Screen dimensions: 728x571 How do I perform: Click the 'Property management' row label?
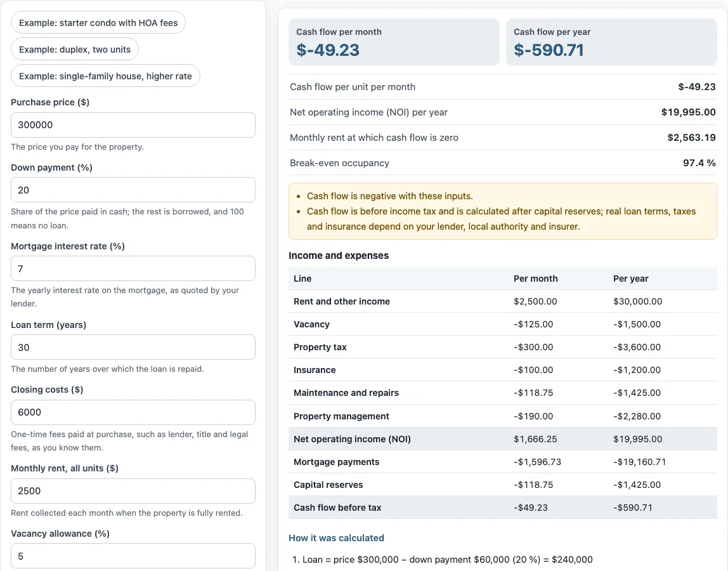click(341, 416)
